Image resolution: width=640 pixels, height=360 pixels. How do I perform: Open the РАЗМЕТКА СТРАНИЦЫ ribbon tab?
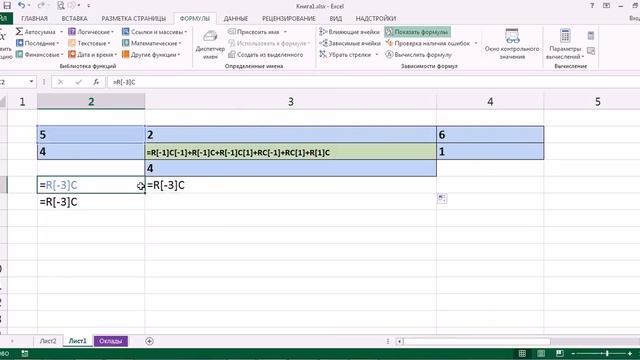133,18
